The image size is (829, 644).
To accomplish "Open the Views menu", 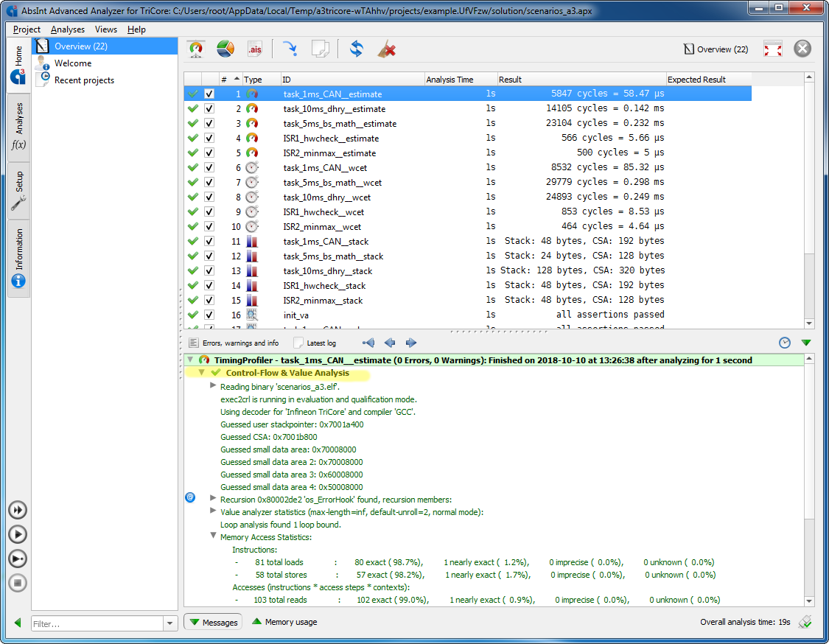I will point(105,29).
